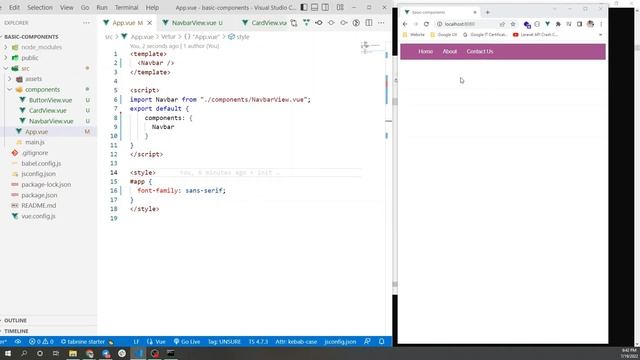Open Customize Layout icon in VS Code title bar
The height and width of the screenshot is (360, 640).
(x=340, y=7)
